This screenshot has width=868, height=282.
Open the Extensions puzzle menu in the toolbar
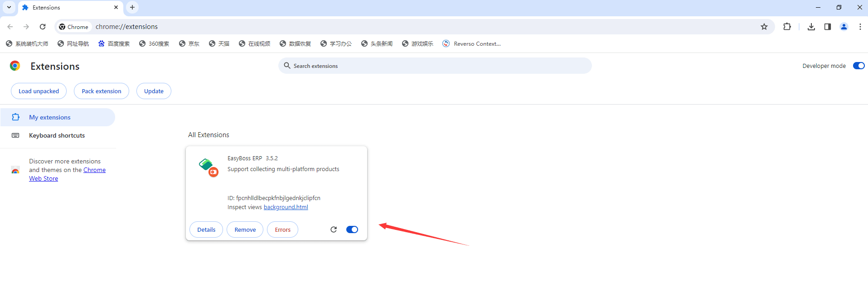pyautogui.click(x=787, y=27)
